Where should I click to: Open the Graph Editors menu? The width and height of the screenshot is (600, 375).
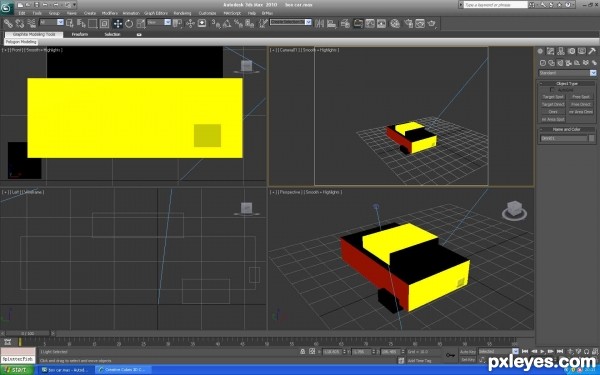click(156, 13)
